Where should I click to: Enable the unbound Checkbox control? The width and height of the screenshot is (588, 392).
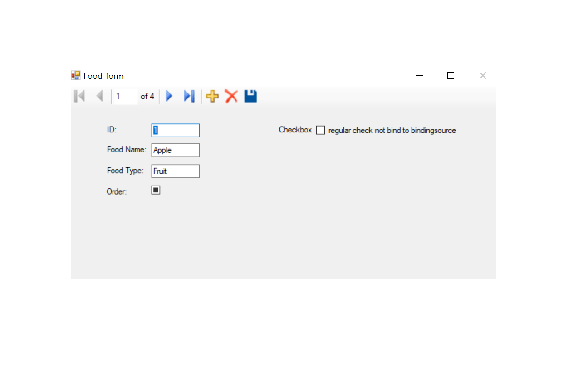click(320, 130)
